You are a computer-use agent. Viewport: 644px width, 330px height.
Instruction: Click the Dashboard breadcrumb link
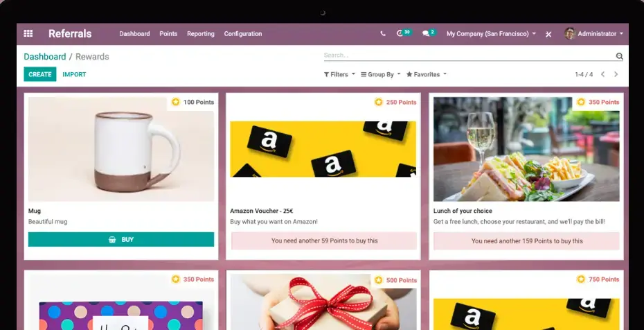pyautogui.click(x=45, y=57)
